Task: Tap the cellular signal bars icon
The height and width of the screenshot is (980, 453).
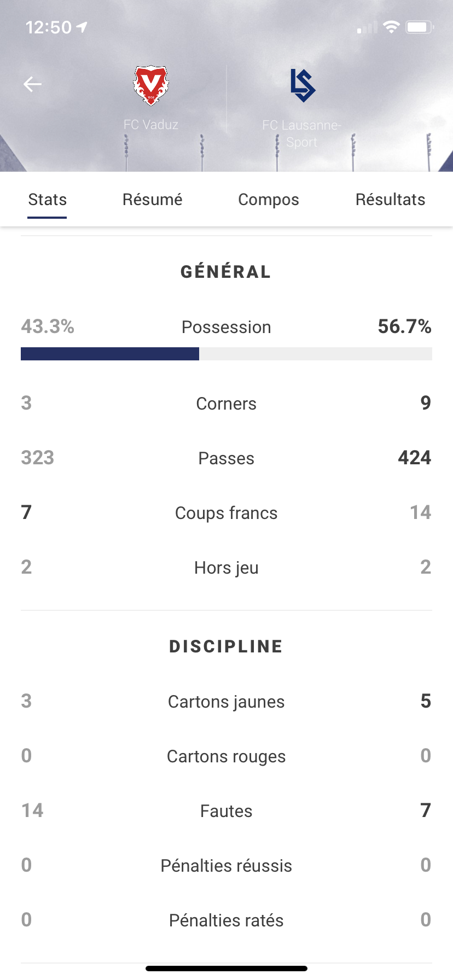Action: [x=367, y=27]
